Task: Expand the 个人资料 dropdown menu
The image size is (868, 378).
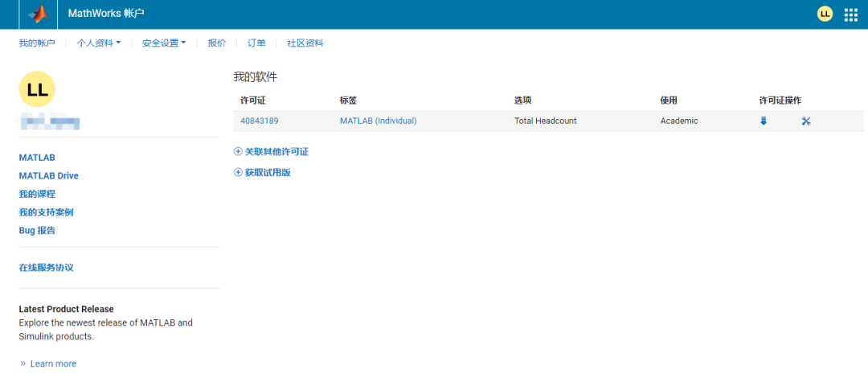Action: coord(98,43)
